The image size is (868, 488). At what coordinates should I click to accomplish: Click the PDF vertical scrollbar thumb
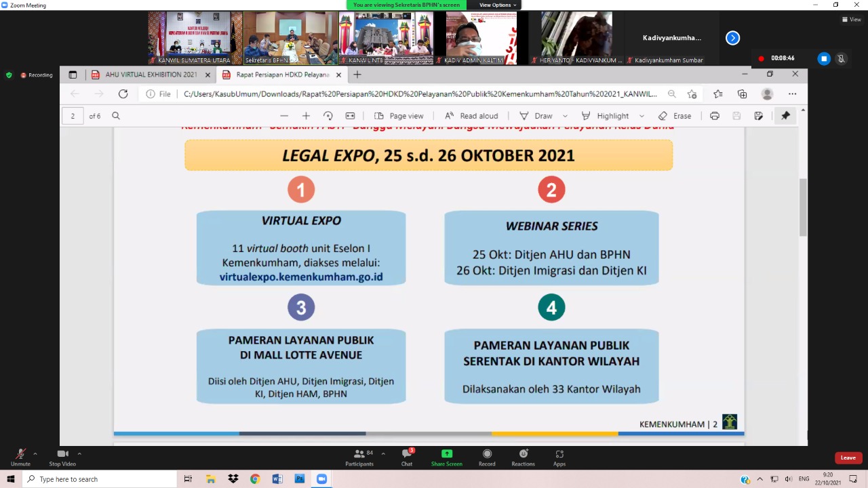[804, 207]
